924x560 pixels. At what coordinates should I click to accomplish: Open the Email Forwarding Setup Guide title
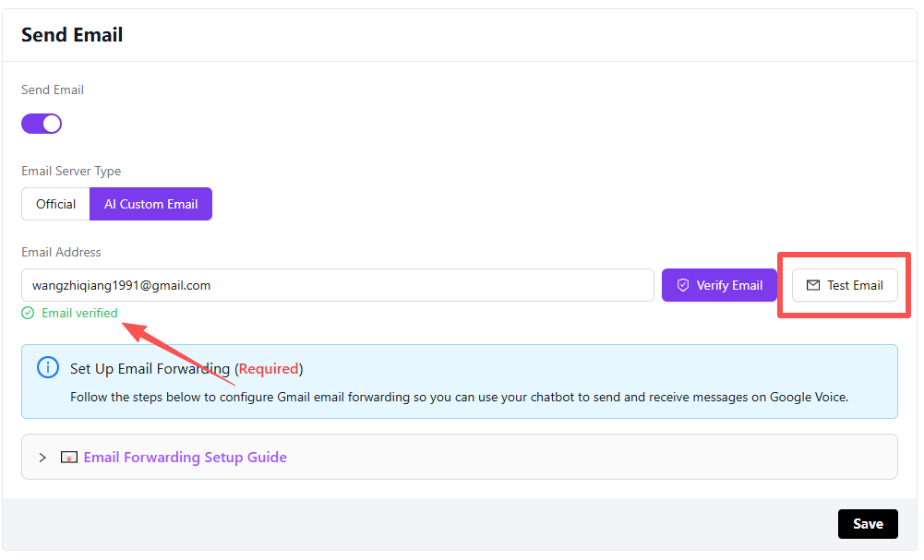click(185, 458)
